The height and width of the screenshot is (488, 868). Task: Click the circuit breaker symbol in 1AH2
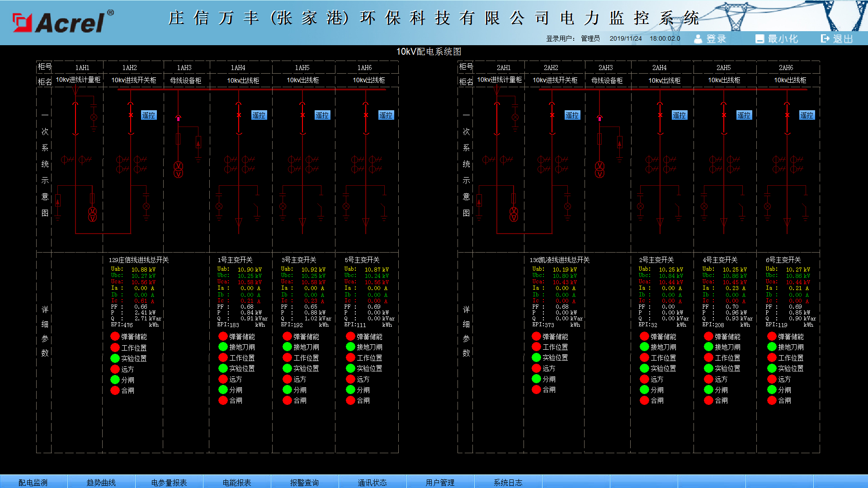(x=131, y=118)
